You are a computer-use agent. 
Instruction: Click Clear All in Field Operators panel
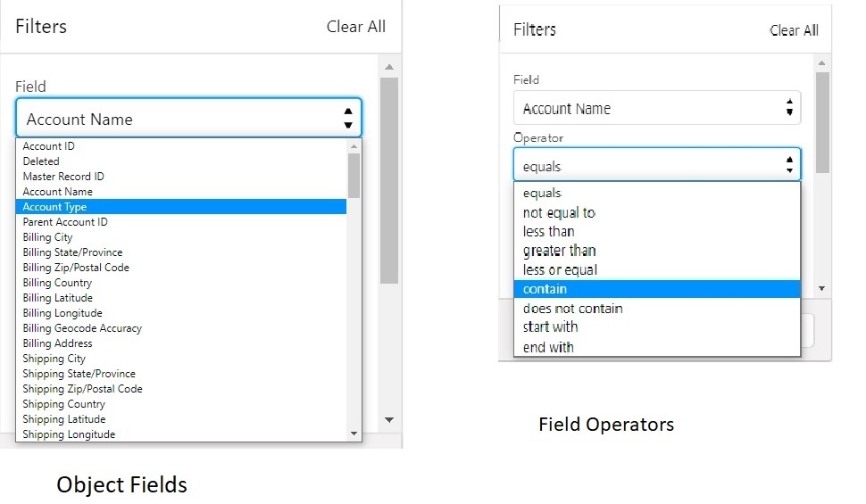[x=794, y=30]
